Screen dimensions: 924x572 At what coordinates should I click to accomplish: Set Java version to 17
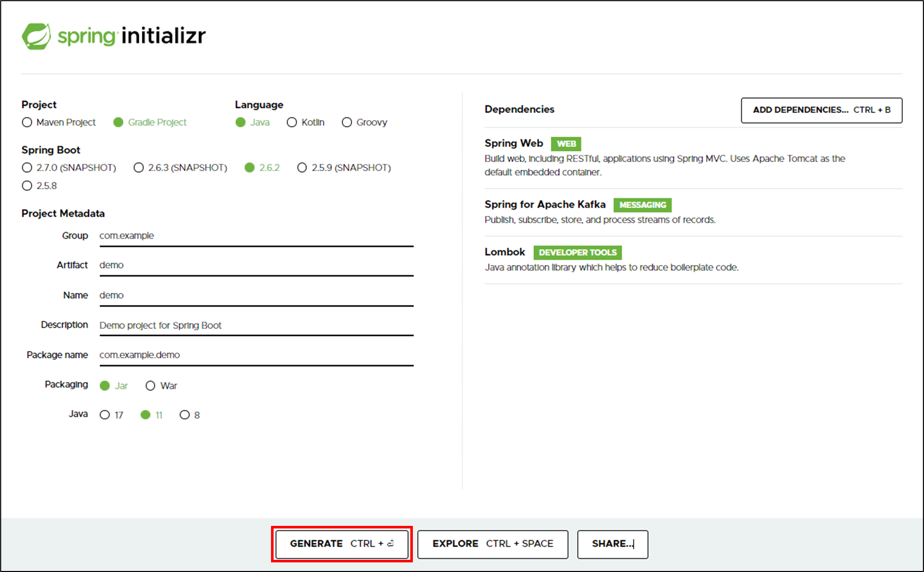coord(111,415)
